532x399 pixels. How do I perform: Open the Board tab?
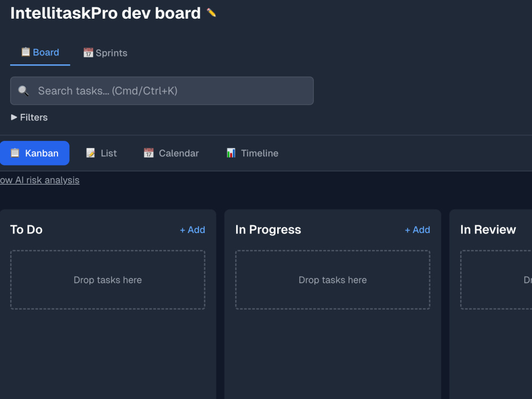[x=40, y=53]
